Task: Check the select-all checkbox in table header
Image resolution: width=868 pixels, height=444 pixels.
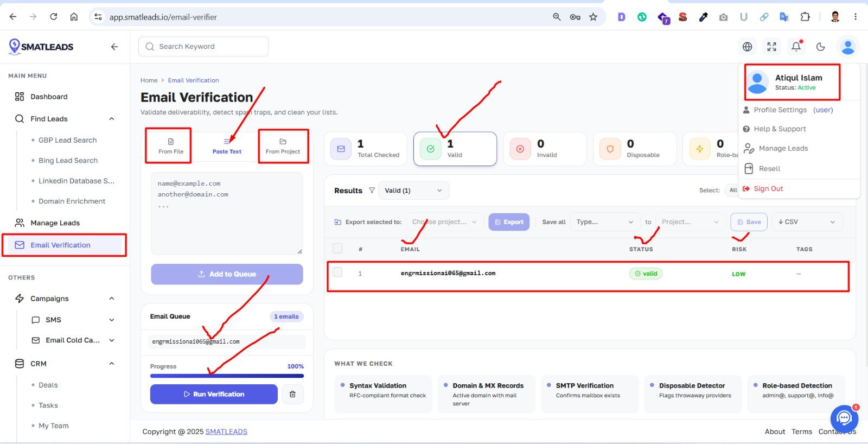Action: [x=337, y=248]
